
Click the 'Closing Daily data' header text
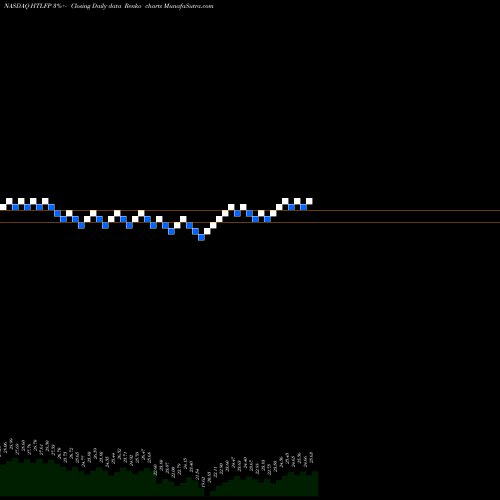[x=96, y=6]
